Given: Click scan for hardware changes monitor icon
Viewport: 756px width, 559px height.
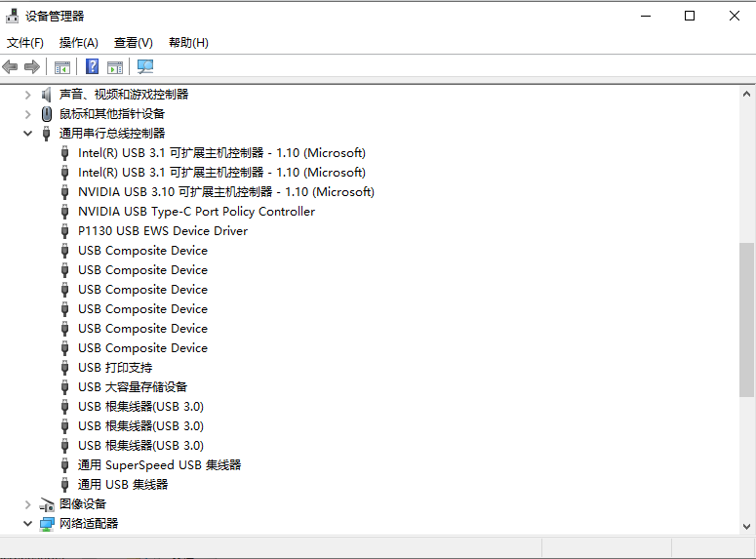Looking at the screenshot, I should [x=145, y=67].
